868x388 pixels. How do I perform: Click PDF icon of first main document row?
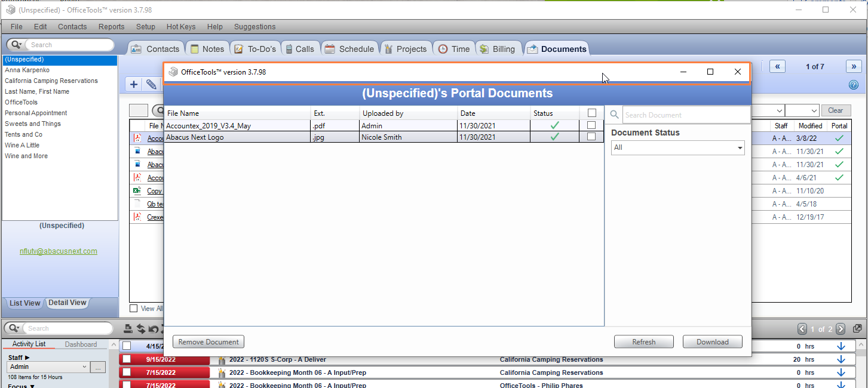[x=137, y=138]
